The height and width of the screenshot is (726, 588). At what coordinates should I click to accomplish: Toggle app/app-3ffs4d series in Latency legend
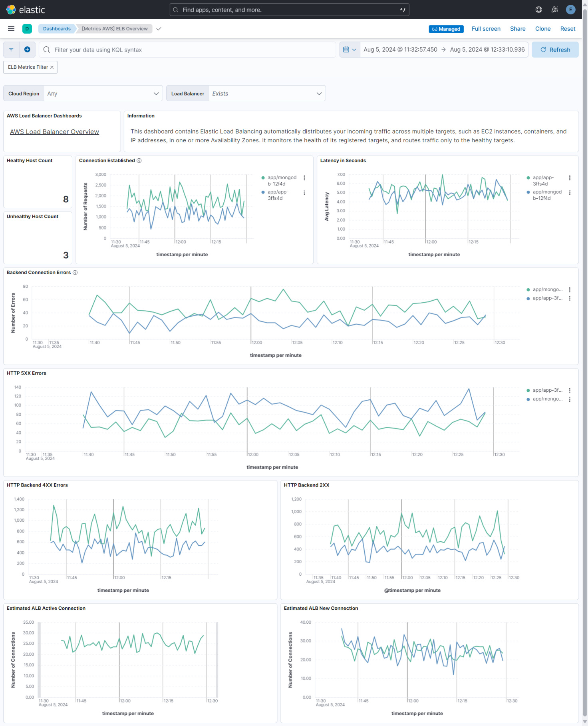point(543,181)
